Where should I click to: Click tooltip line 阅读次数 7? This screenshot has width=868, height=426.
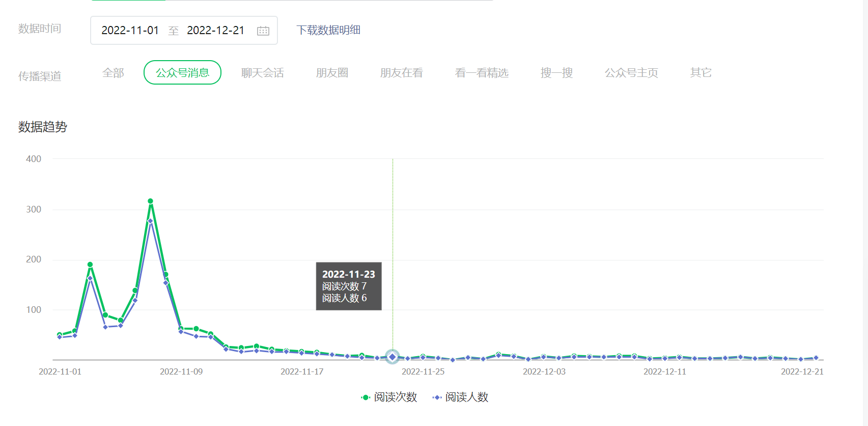coord(344,286)
